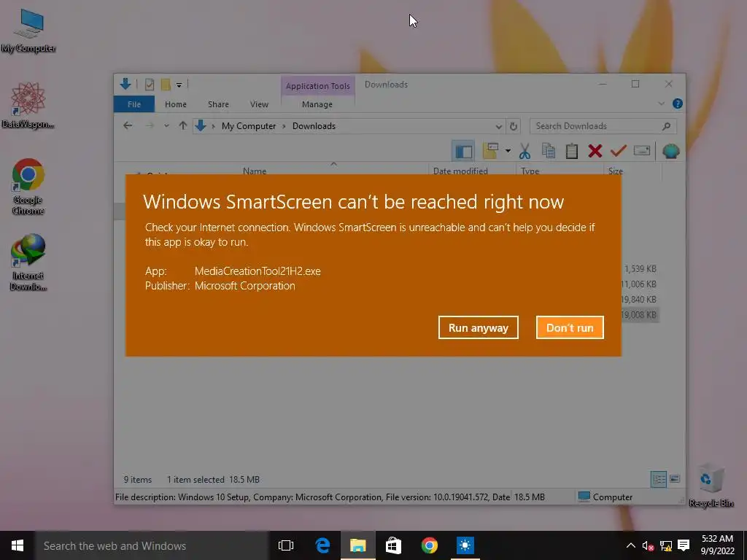Click Downloads in the address path
This screenshot has height=560, width=747.
point(314,126)
